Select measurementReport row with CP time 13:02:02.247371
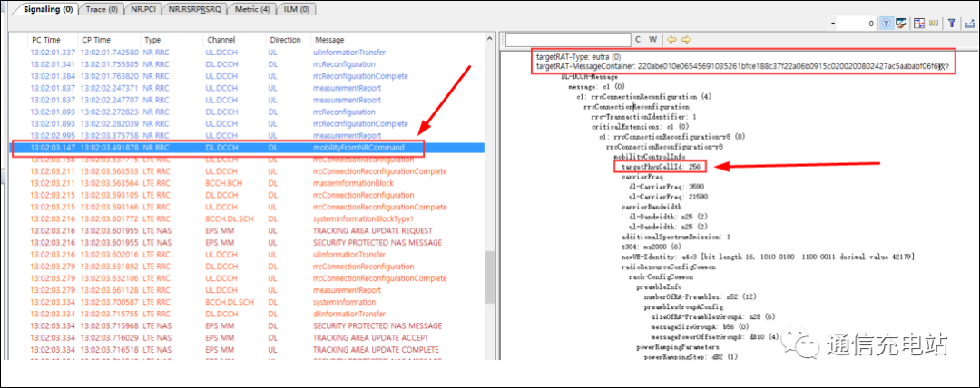Screen dimensions: 980x388 249,88
